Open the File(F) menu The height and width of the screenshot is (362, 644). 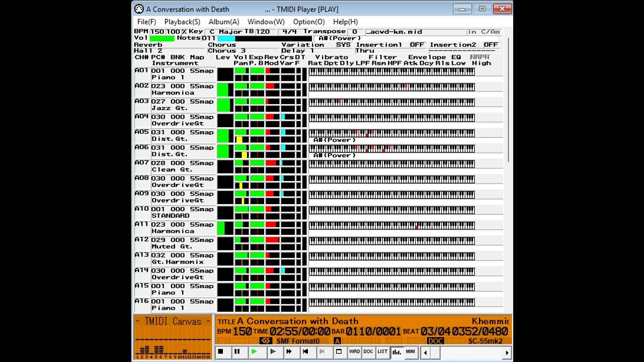click(x=146, y=22)
